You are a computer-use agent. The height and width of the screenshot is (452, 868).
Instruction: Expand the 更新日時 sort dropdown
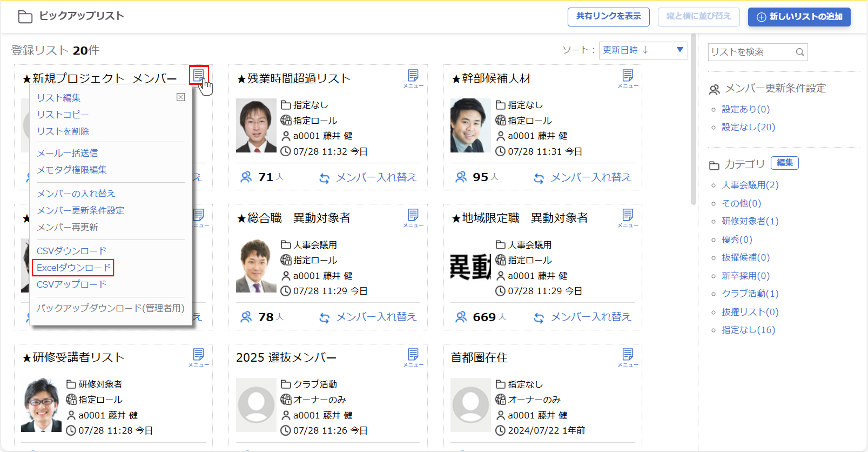tap(643, 50)
